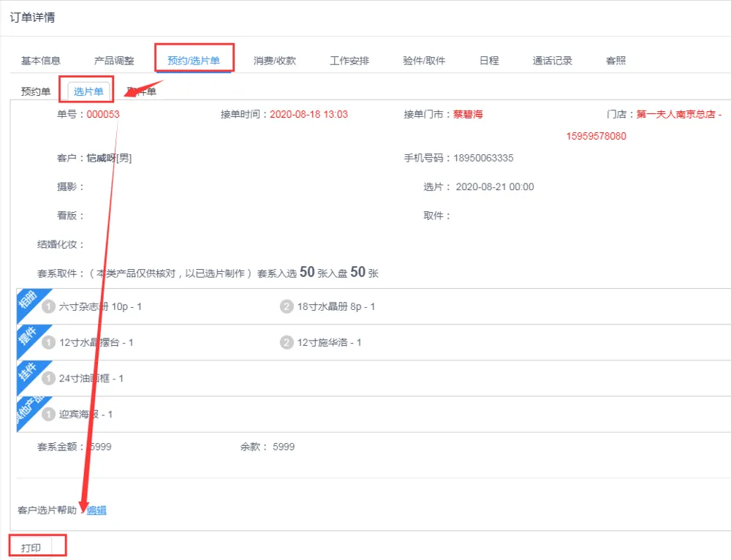Go to the 消费/收款 tab
Image resolution: width=731 pixels, height=560 pixels.
(x=275, y=61)
